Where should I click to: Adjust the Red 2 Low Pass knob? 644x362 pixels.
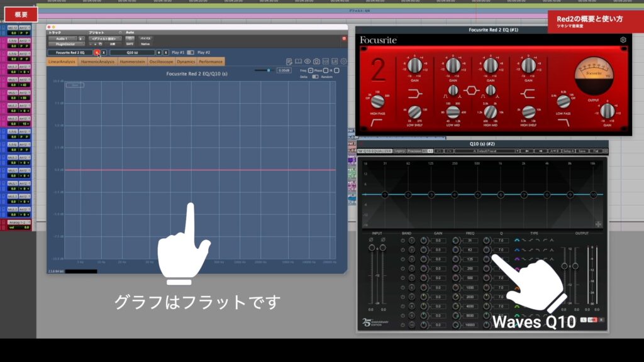[563, 101]
